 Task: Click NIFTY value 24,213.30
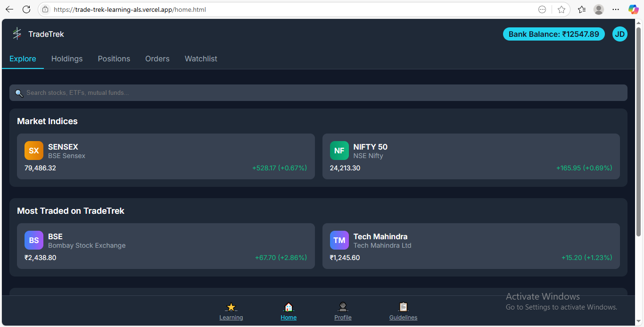pyautogui.click(x=345, y=168)
